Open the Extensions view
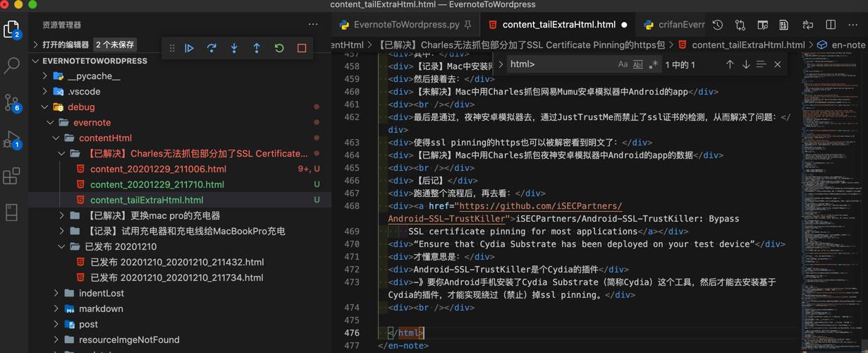The image size is (868, 353). click(x=12, y=176)
